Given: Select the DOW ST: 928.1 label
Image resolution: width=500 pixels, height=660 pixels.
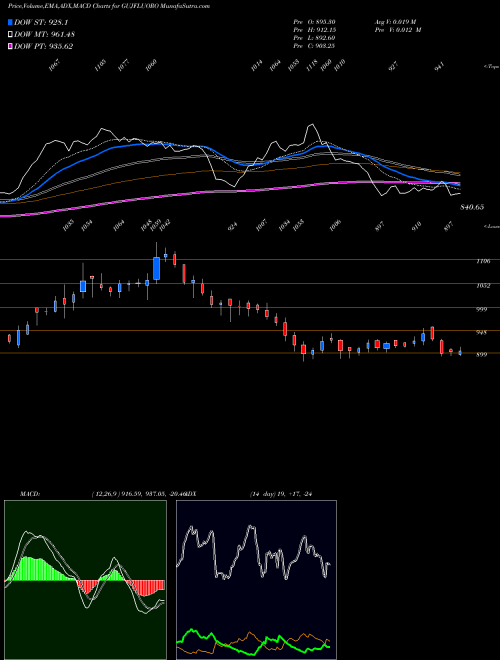Looking at the screenshot, I should [41, 22].
